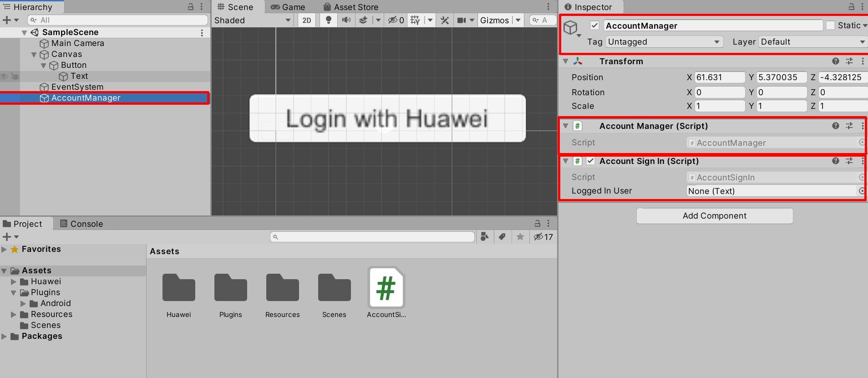Click Project search field

click(x=372, y=237)
